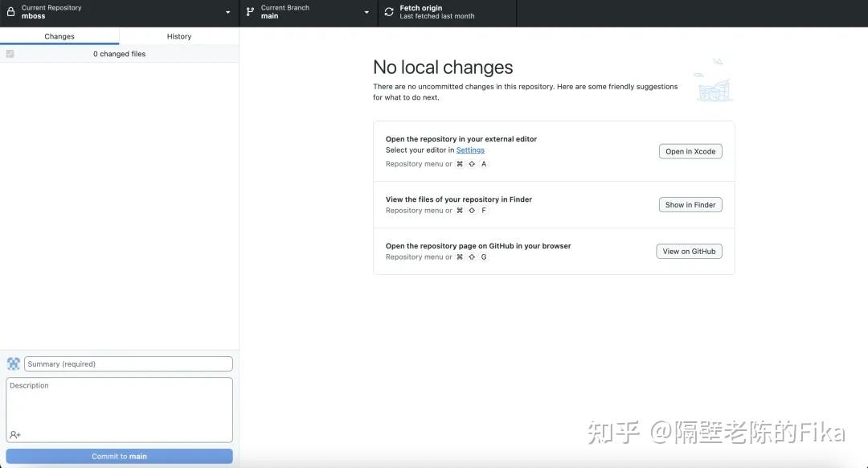Toggle the checkbox in the Changes list header

tap(10, 53)
